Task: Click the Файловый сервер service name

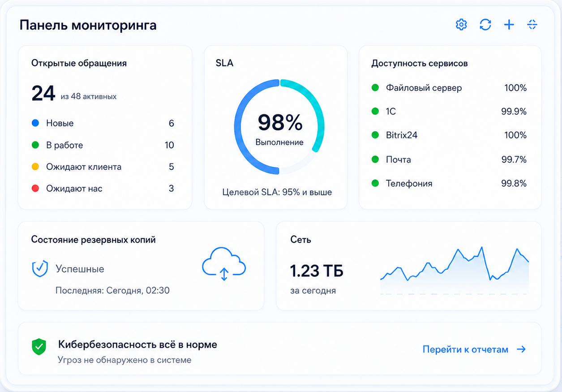Action: [x=424, y=88]
